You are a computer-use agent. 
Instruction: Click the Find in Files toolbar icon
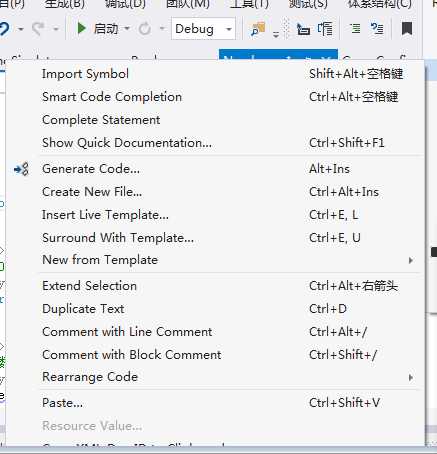tap(257, 29)
